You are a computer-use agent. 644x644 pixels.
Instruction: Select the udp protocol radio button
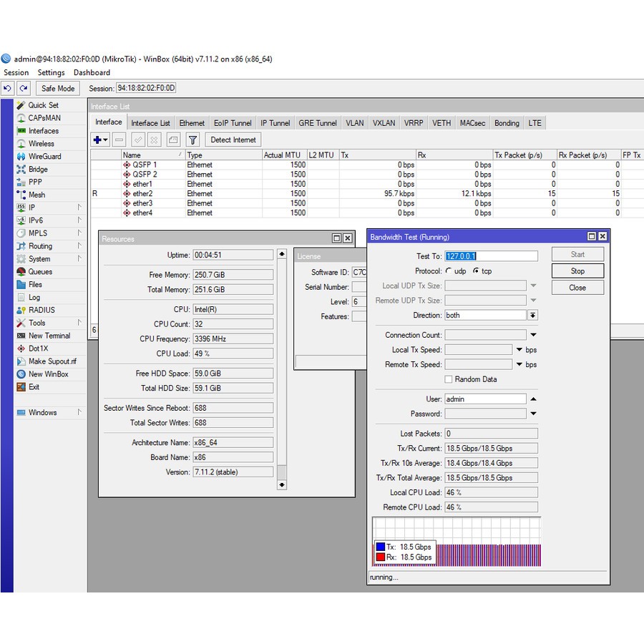449,271
